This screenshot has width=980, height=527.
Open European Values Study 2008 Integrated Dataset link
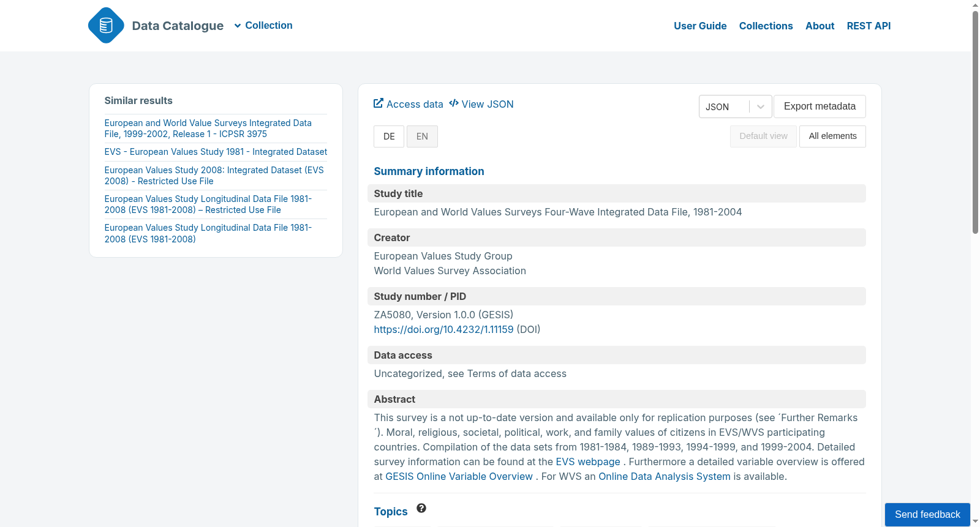(x=214, y=176)
